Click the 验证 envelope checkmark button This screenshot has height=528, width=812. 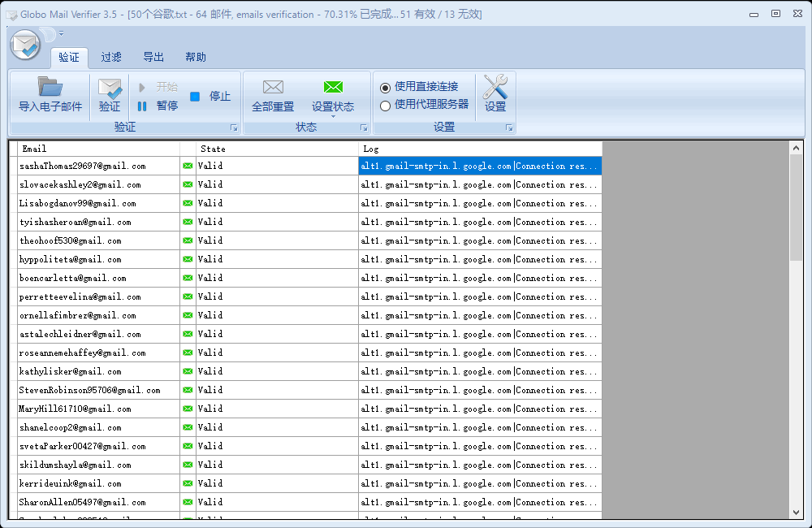click(x=110, y=94)
